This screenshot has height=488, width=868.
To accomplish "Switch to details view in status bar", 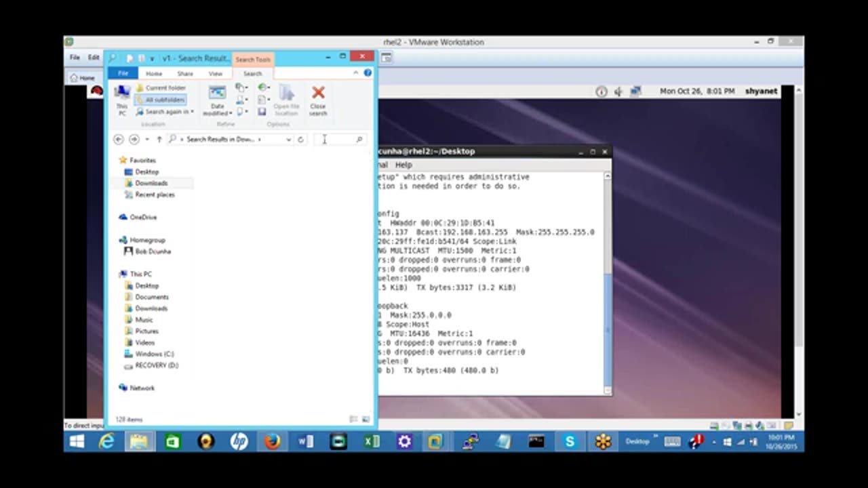I will tap(353, 420).
